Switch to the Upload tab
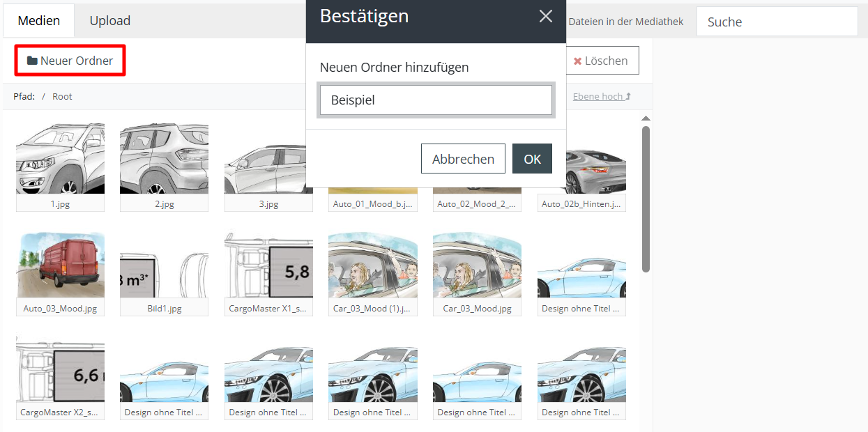This screenshot has height=432, width=868. tap(109, 21)
